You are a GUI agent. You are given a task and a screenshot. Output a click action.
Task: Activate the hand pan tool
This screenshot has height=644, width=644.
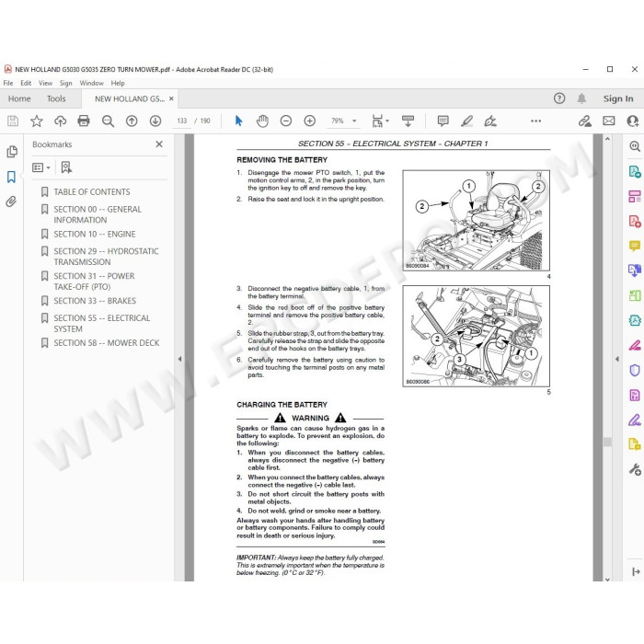tap(262, 121)
